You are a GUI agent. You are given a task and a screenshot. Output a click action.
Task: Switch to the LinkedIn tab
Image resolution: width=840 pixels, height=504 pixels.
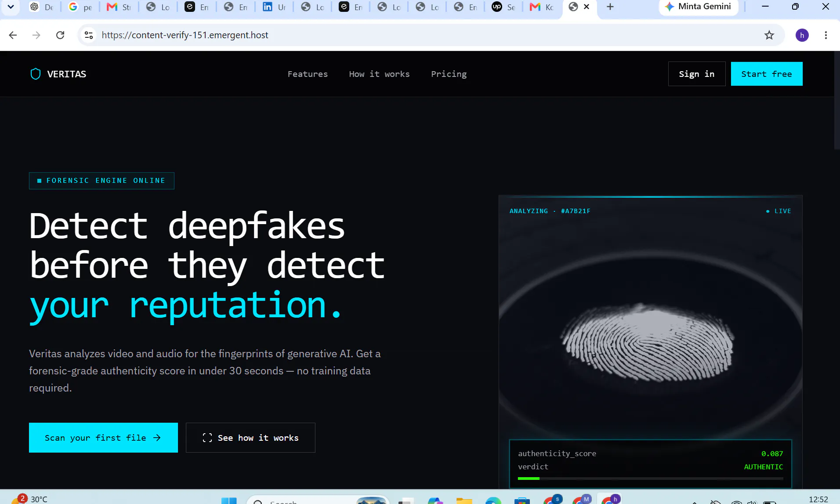[x=274, y=7]
